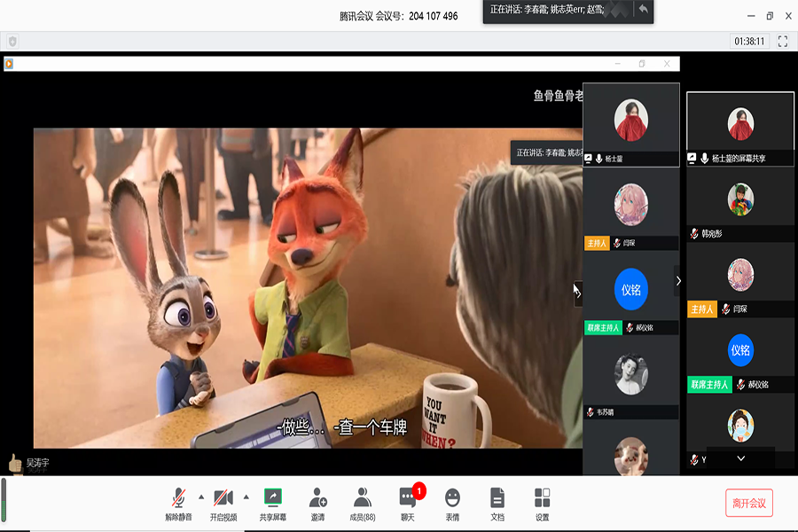Leave the meeting via 离开会议
This screenshot has height=532, width=798.
(749, 503)
